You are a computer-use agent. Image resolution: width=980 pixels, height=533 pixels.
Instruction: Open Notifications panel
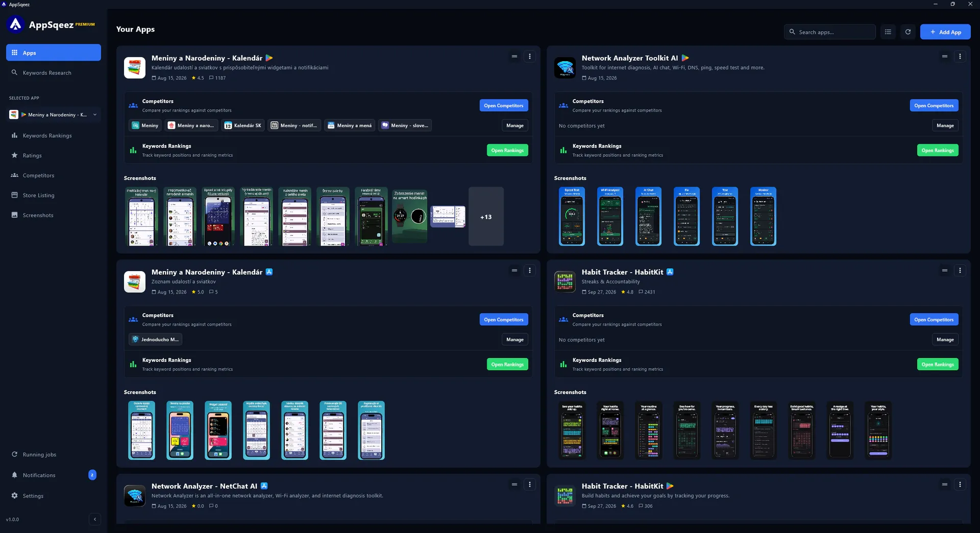coord(54,475)
